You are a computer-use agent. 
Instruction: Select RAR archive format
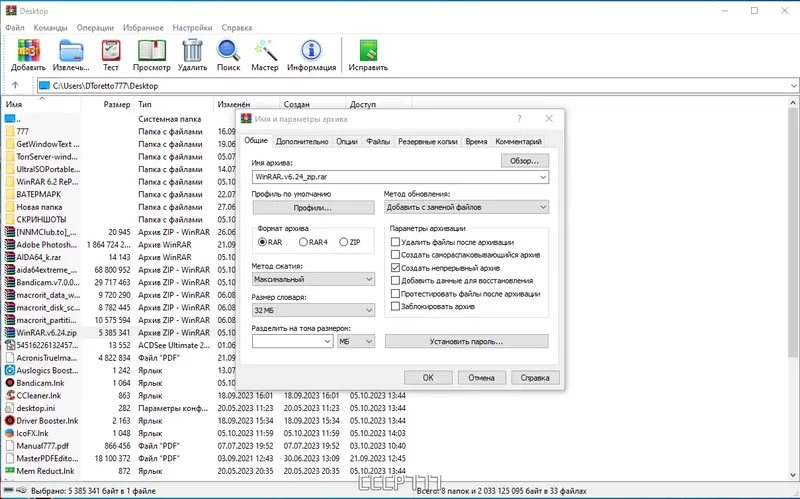click(262, 242)
